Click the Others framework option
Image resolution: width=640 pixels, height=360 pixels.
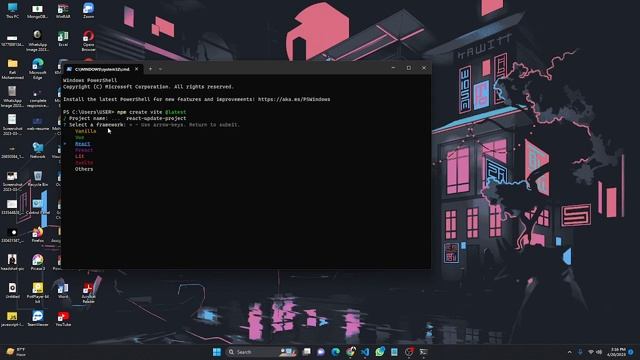[84, 169]
